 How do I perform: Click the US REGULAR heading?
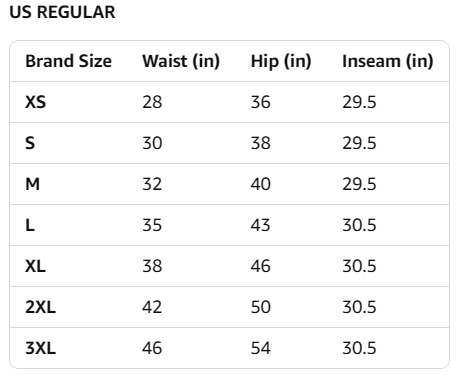pos(62,12)
